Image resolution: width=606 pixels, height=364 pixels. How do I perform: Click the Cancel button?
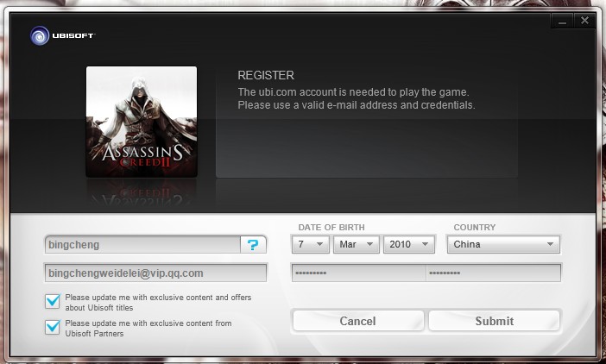pos(358,321)
